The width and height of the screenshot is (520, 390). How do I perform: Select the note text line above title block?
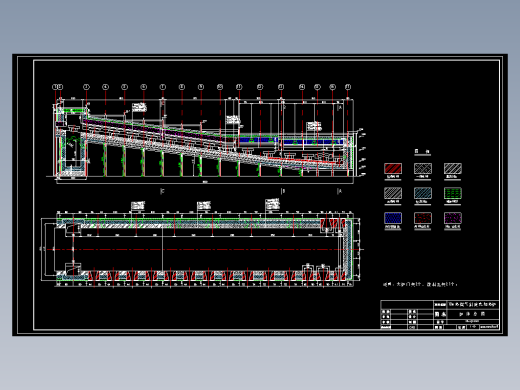pos(420,284)
